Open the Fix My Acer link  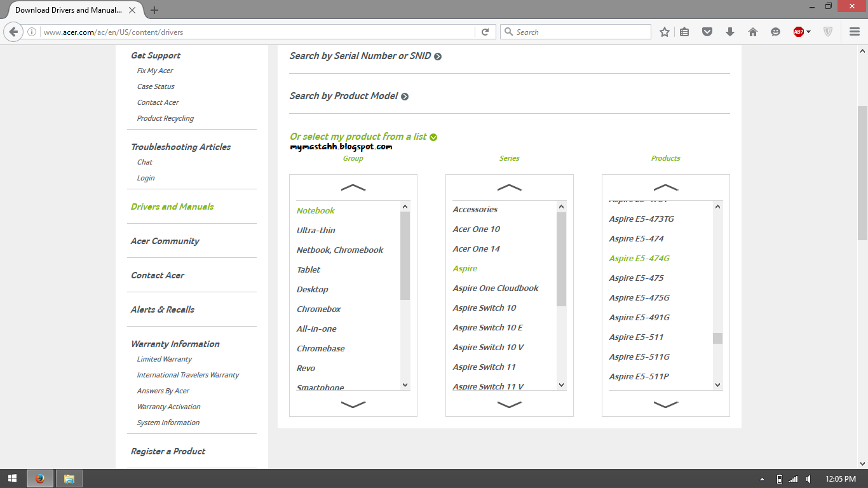pos(155,71)
